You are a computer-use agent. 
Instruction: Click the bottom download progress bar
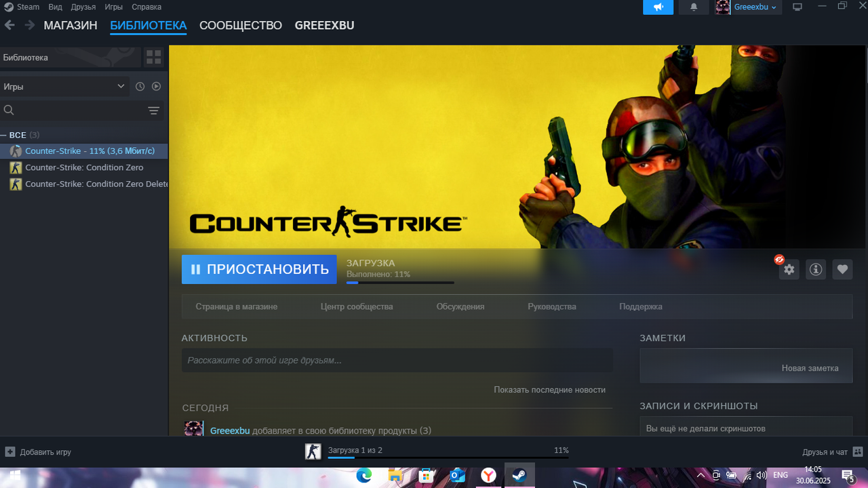click(448, 457)
